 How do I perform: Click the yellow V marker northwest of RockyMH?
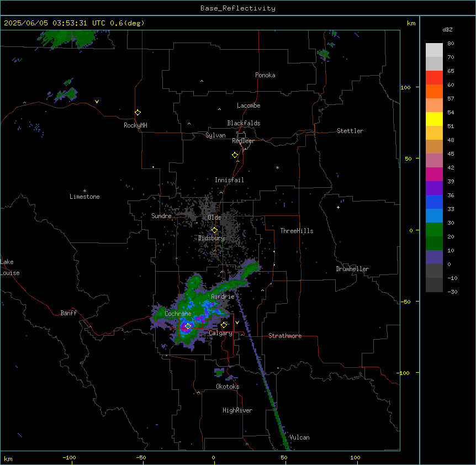(x=97, y=102)
